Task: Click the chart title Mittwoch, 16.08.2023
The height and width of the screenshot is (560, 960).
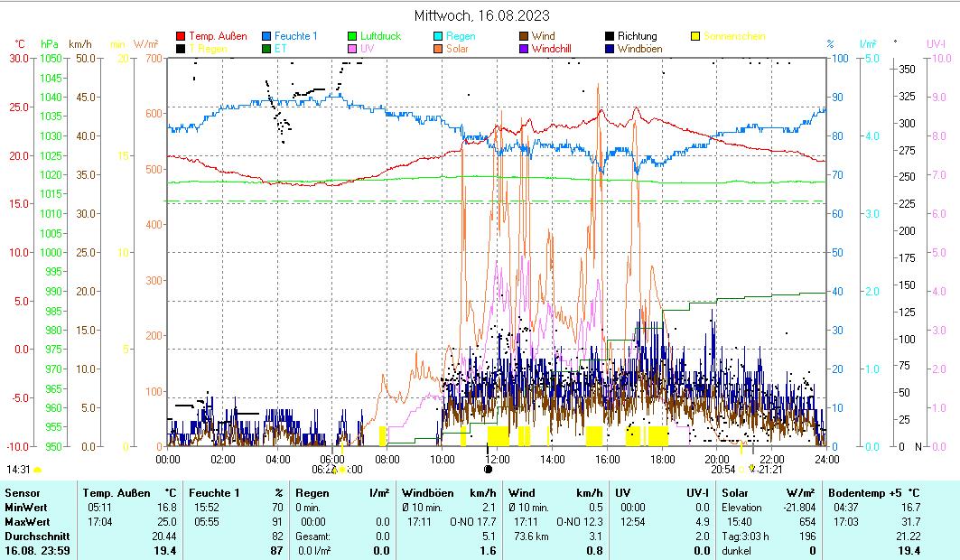Action: coord(481,15)
